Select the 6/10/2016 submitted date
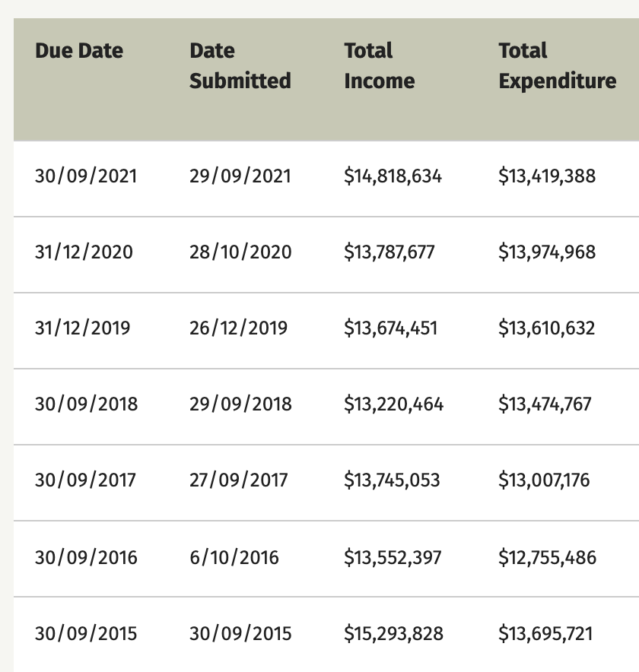The height and width of the screenshot is (672, 639). click(234, 557)
